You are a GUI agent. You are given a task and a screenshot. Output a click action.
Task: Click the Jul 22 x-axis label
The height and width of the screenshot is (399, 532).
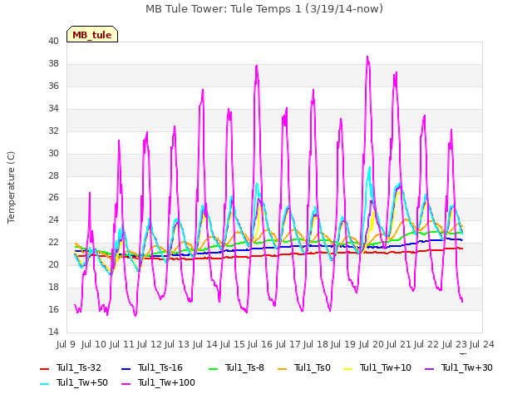(x=426, y=345)
